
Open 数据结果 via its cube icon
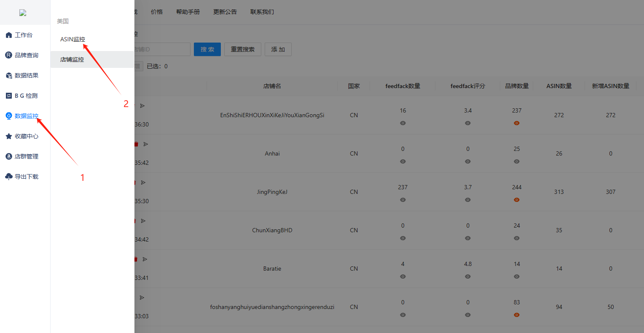click(x=9, y=75)
